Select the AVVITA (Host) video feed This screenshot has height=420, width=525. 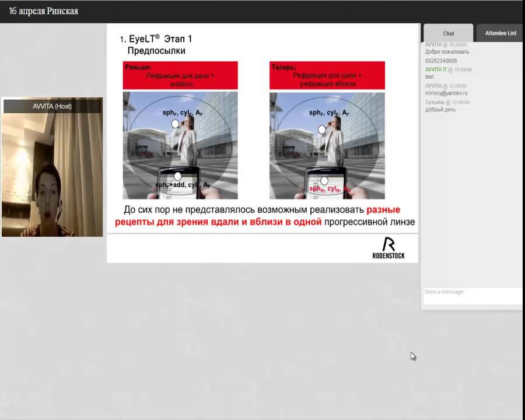pos(52,167)
